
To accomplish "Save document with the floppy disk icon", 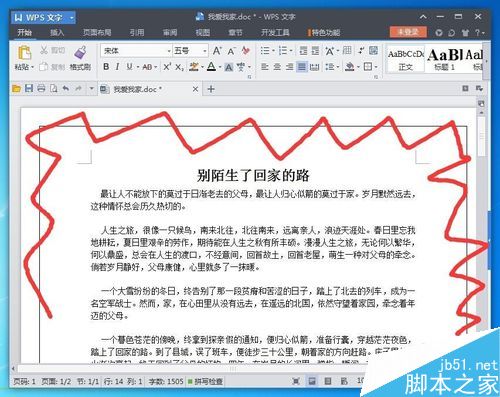I will 29,89.
